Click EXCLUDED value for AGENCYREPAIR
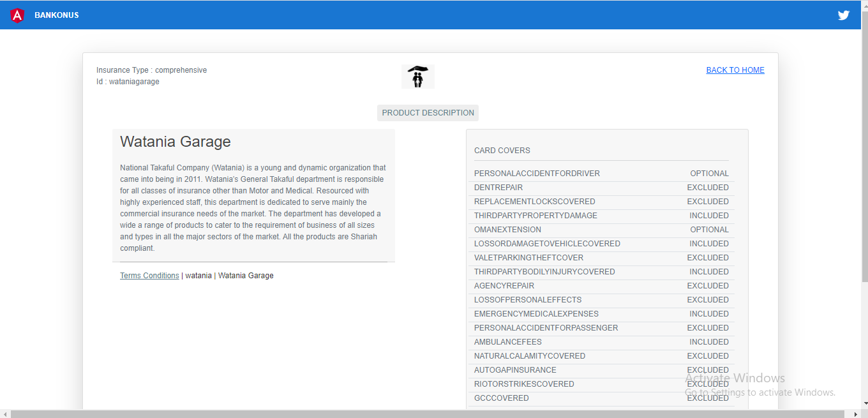The height and width of the screenshot is (418, 868). [x=708, y=286]
